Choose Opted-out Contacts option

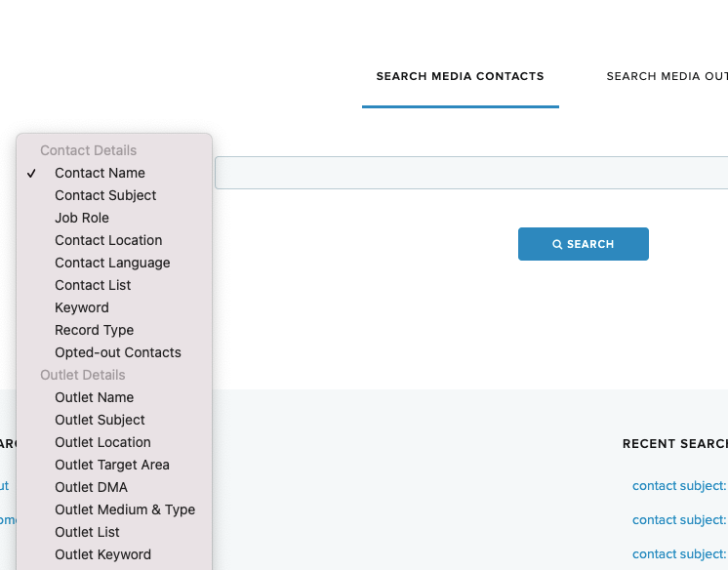pyautogui.click(x=118, y=352)
